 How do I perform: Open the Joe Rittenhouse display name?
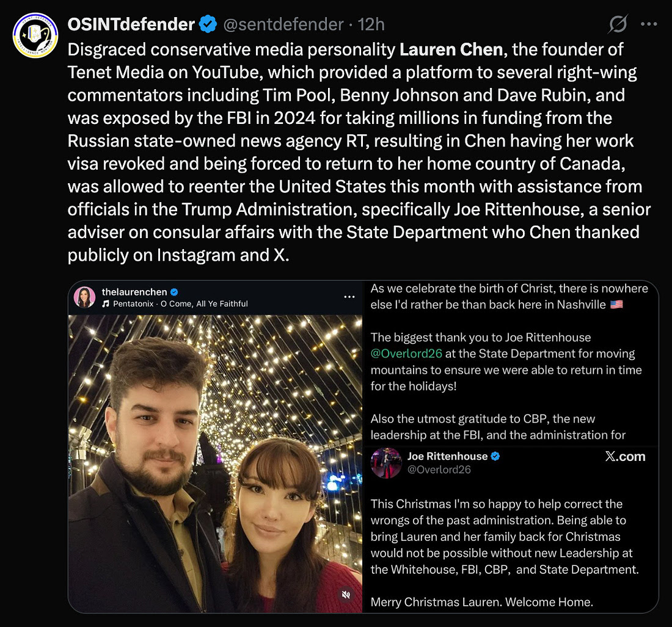447,456
